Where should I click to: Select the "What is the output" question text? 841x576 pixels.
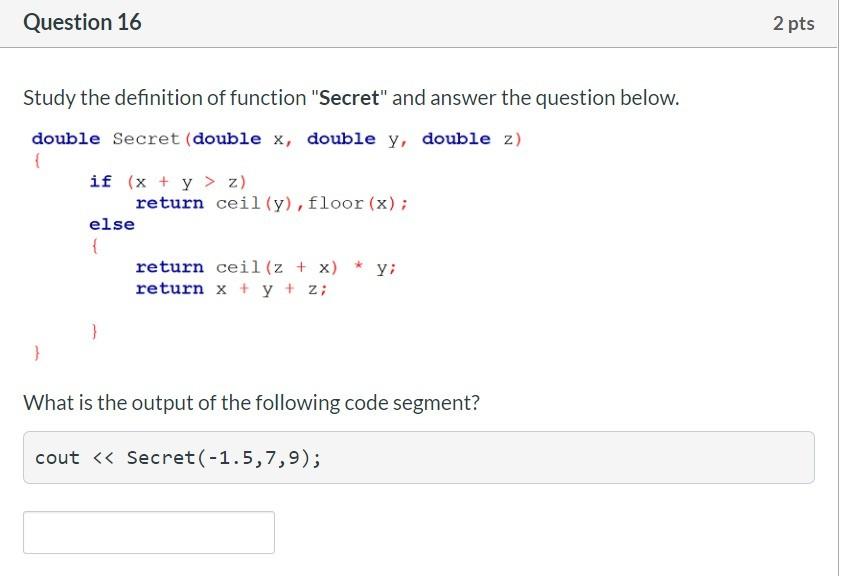point(251,402)
